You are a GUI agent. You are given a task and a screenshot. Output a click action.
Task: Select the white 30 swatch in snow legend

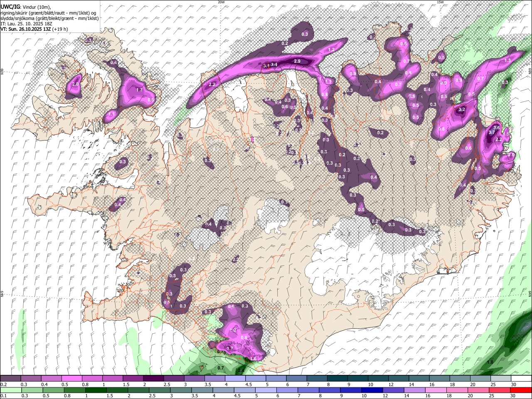tap(522, 379)
